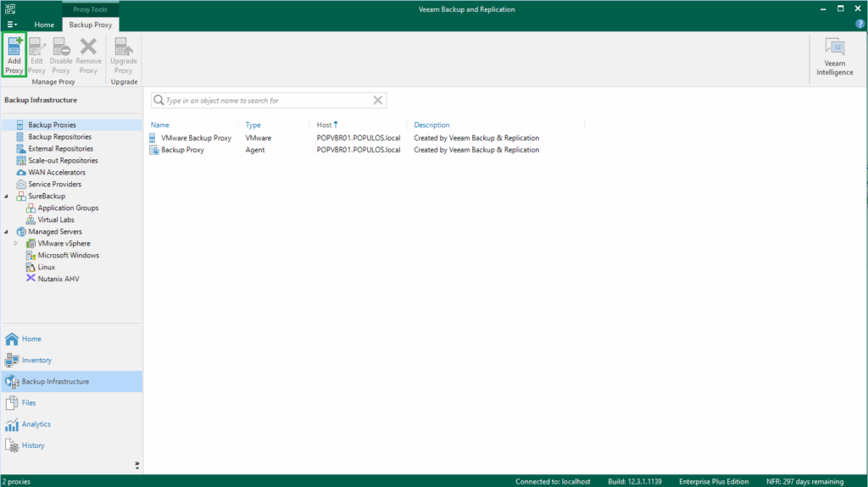Open the Home navigation view
The width and height of the screenshot is (868, 487).
72,339
